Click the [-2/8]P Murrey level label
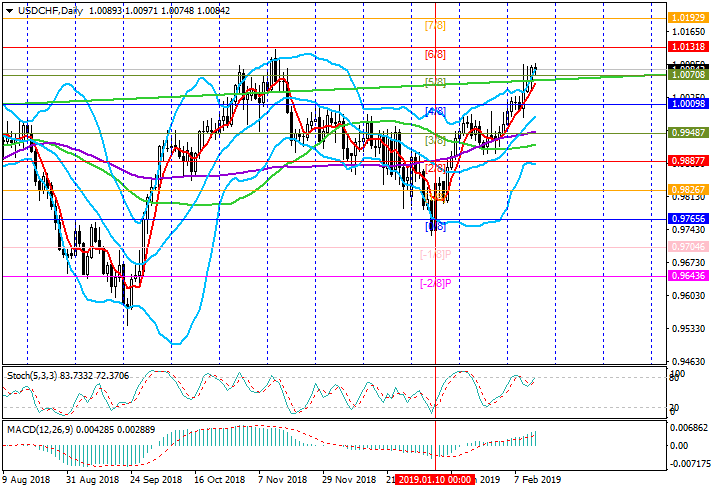Image resolution: width=712 pixels, height=491 pixels. (x=438, y=283)
